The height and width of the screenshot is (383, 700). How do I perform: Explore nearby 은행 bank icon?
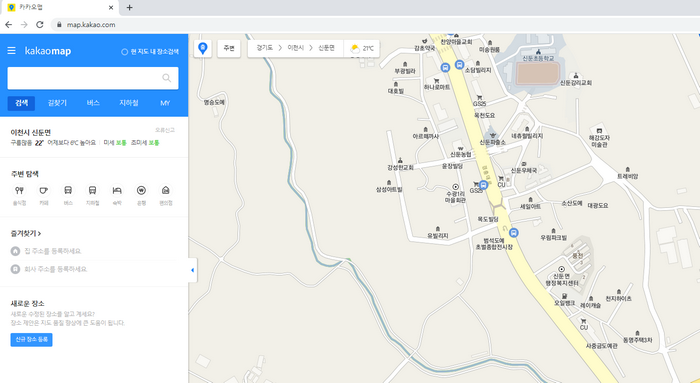tap(141, 191)
